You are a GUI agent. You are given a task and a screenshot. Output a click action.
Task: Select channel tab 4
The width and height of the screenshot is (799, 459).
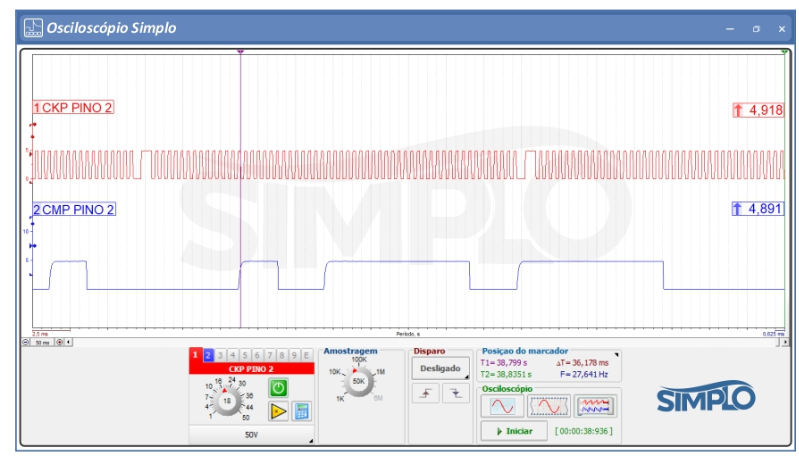232,355
